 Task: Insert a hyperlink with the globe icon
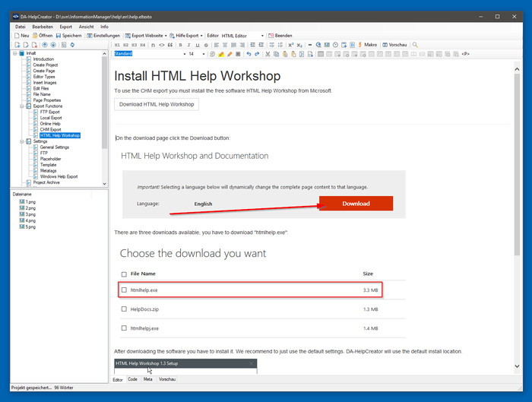(x=318, y=45)
